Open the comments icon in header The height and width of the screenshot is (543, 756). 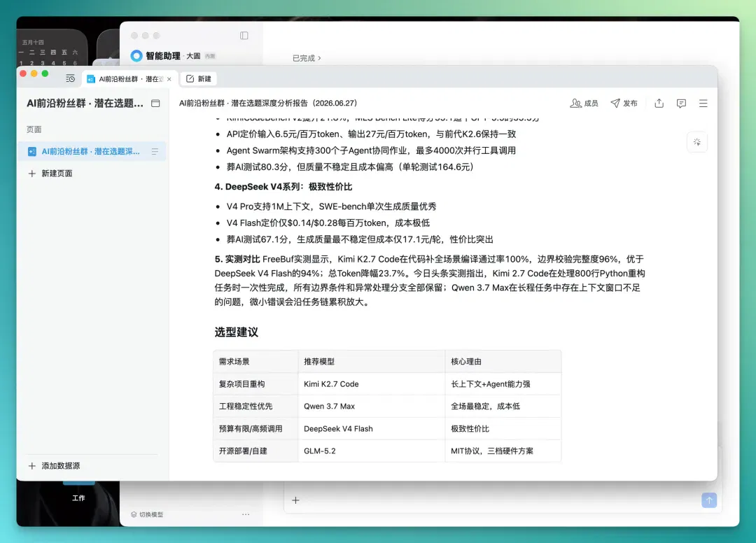(681, 103)
